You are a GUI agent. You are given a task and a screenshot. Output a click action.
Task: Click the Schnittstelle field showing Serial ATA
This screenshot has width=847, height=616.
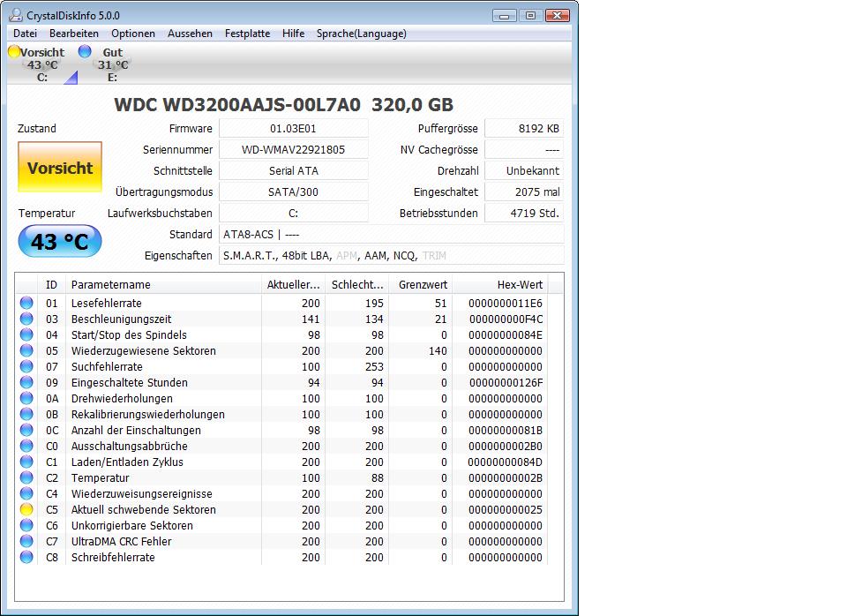coord(293,170)
